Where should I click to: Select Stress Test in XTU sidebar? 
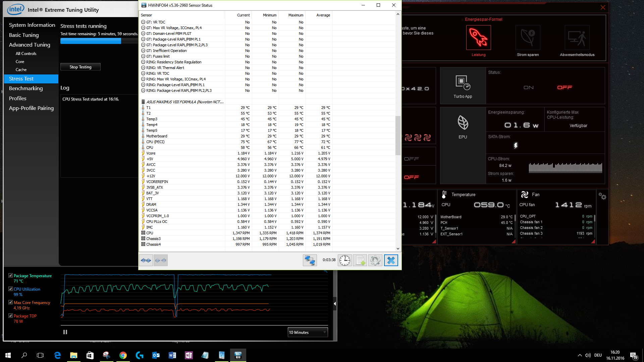[x=31, y=79]
